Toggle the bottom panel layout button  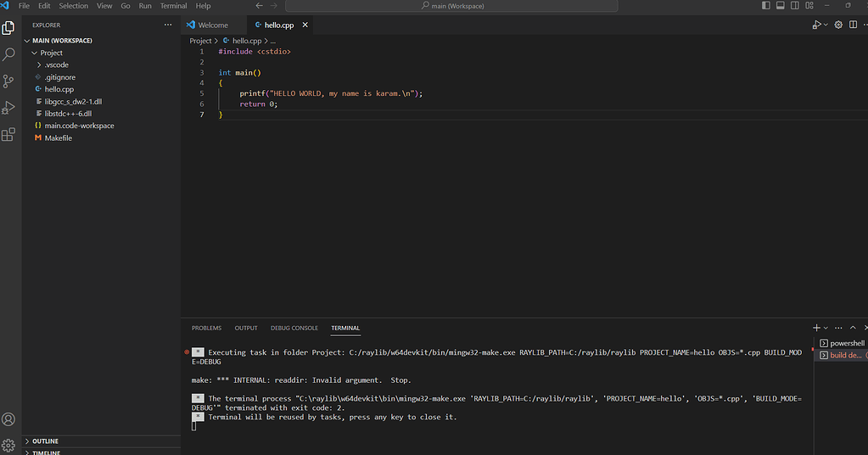[x=781, y=6]
